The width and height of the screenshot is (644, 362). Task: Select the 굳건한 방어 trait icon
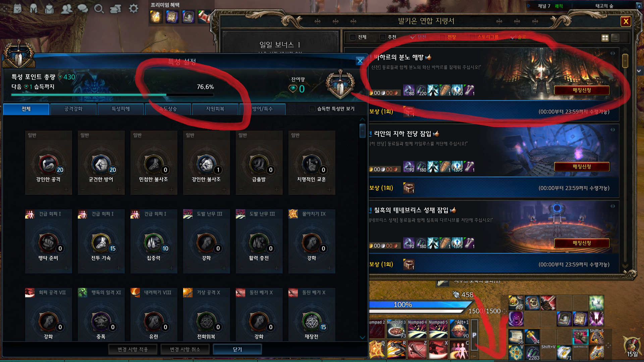[x=101, y=165]
